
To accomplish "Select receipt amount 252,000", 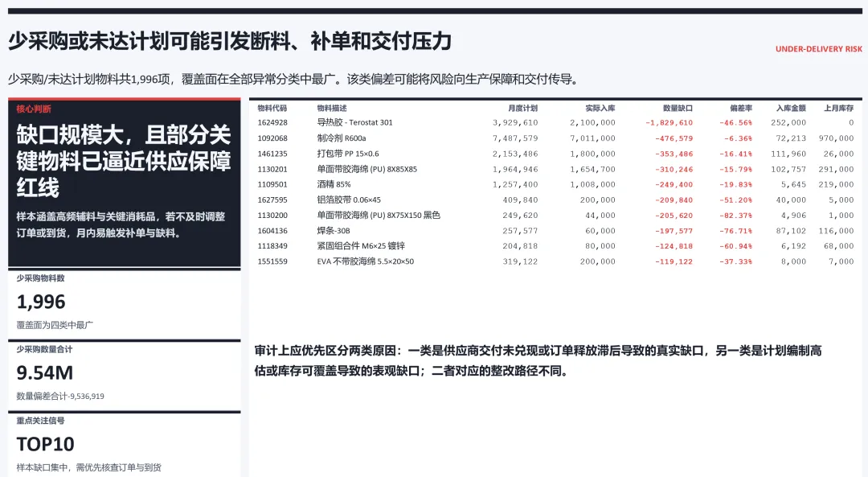I will 788,122.
